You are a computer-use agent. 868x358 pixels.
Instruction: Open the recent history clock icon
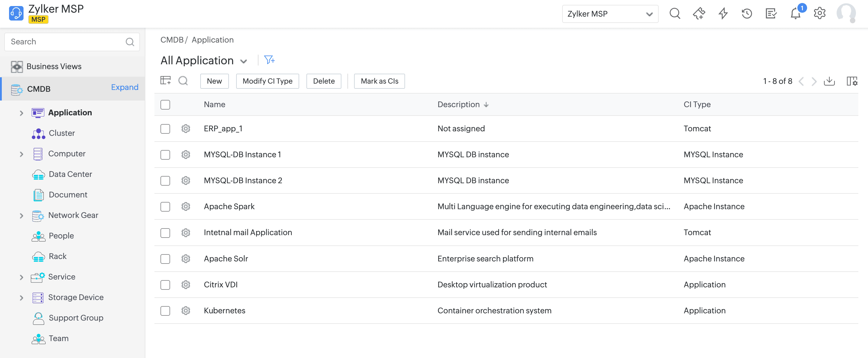coord(747,14)
